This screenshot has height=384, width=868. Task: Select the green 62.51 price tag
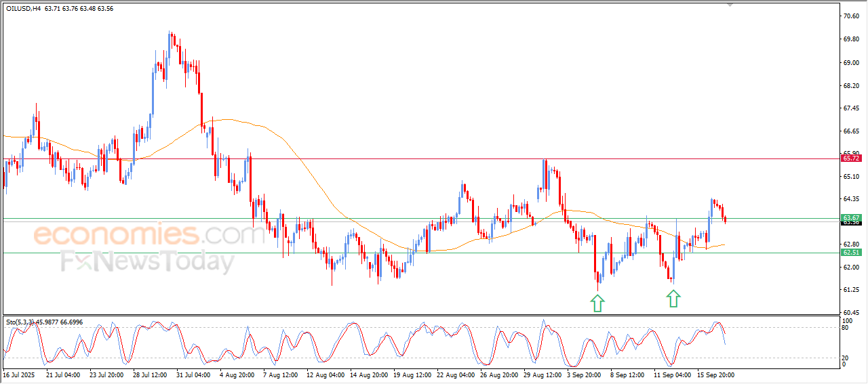tap(850, 253)
